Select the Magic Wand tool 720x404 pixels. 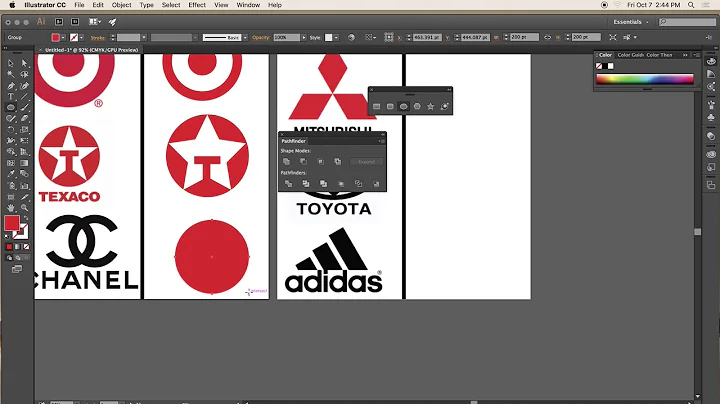pos(11,74)
